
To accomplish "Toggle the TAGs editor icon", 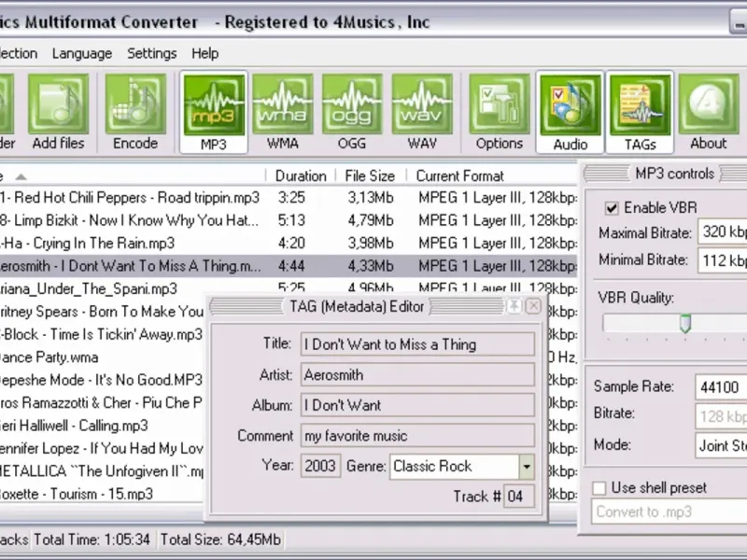I will tap(640, 112).
